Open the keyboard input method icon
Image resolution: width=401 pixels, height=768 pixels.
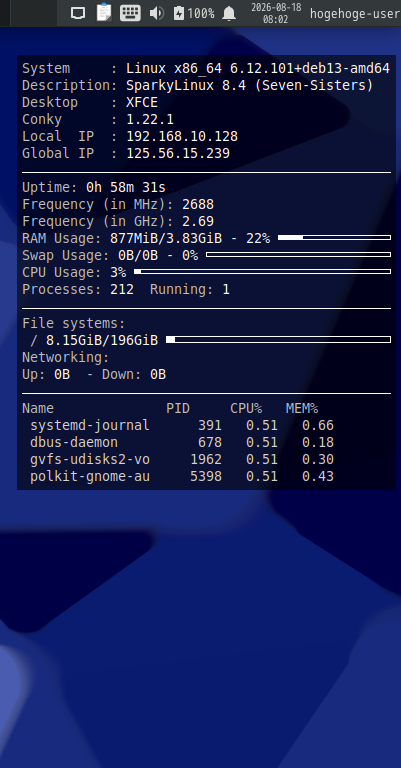(x=130, y=13)
